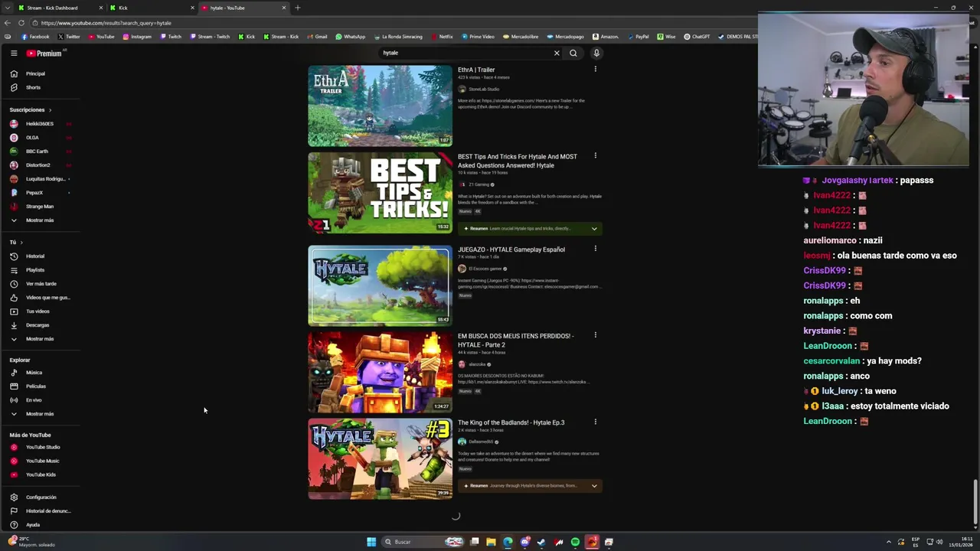Open the Windows Start menu
The height and width of the screenshot is (551, 980).
point(371,542)
